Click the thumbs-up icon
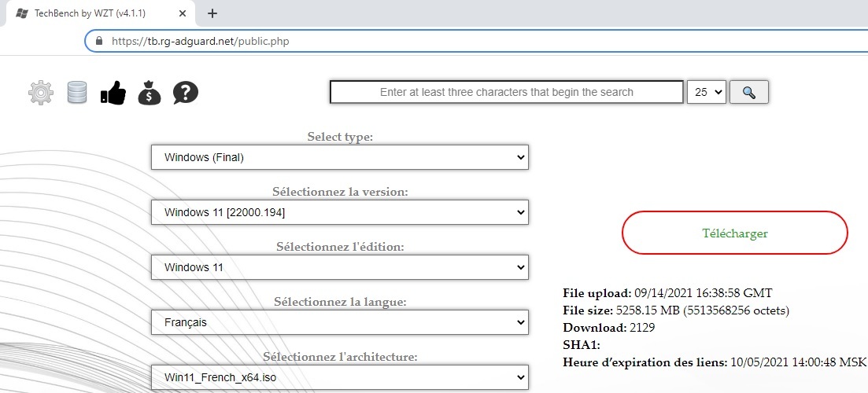 [x=113, y=92]
